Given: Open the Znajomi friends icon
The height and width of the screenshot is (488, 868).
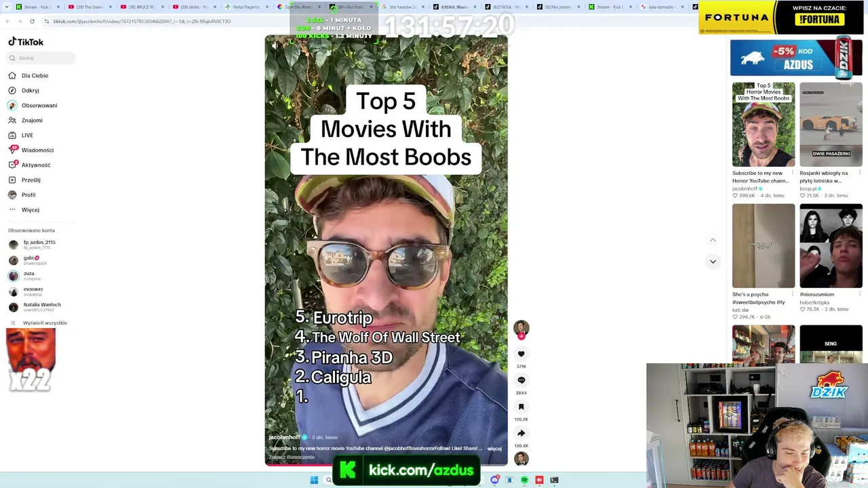Looking at the screenshot, I should click(x=12, y=120).
